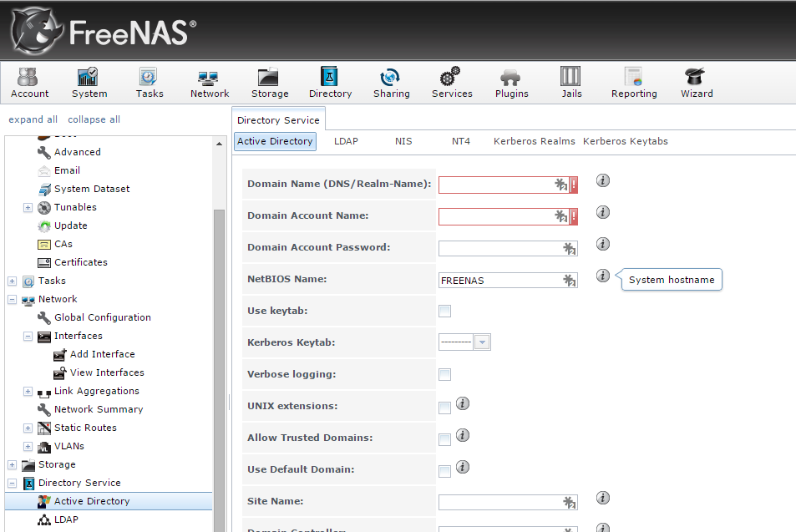796x532 pixels.
Task: Collapse the Interfaces tree node
Action: click(x=28, y=336)
